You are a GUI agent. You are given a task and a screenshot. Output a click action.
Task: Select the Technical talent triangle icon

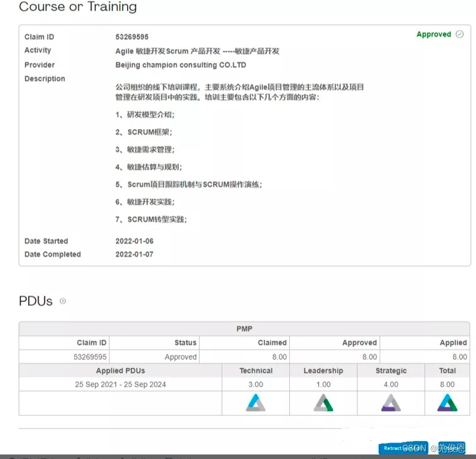pos(255,403)
